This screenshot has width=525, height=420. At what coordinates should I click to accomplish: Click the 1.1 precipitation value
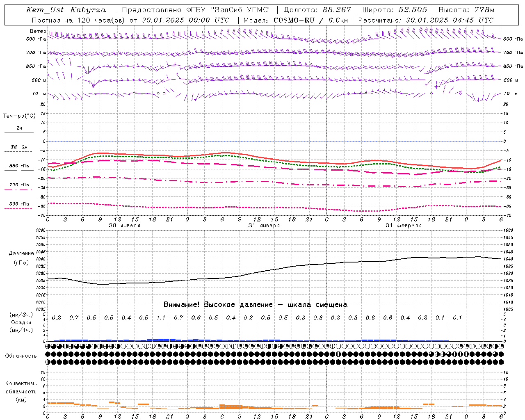coord(161,318)
